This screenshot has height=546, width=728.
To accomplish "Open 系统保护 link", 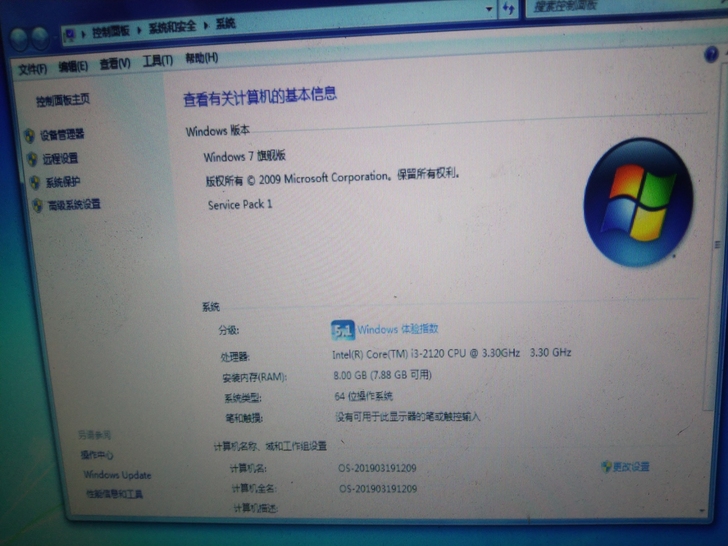I will pos(63,182).
